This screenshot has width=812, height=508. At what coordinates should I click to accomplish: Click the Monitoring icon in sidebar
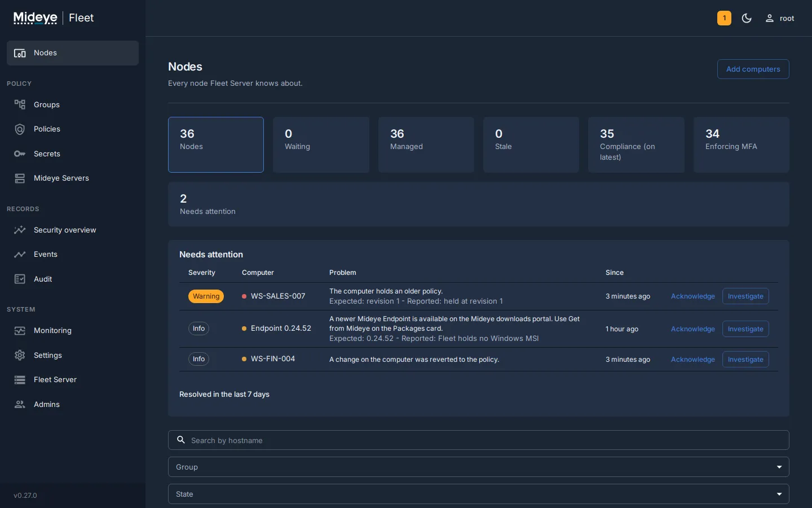coord(20,331)
